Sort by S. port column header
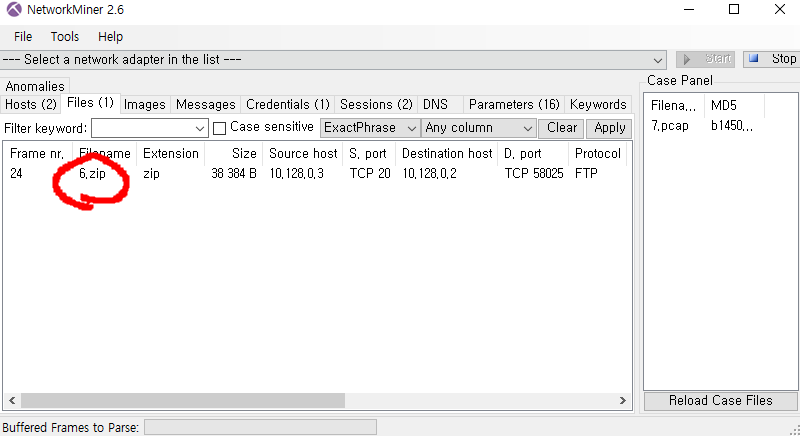The height and width of the screenshot is (436, 800). [x=368, y=153]
